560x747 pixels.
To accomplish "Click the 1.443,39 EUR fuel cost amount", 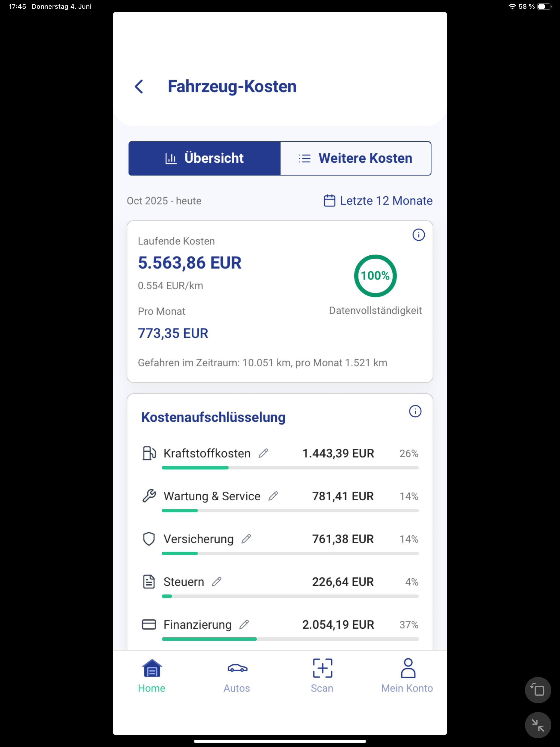I will [x=338, y=453].
